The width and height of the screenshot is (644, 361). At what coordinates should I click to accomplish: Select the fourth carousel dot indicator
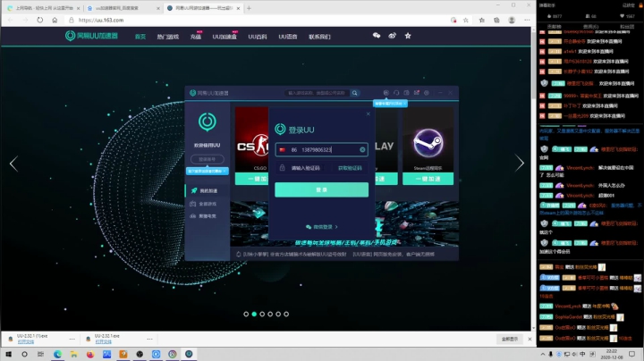pyautogui.click(x=270, y=314)
